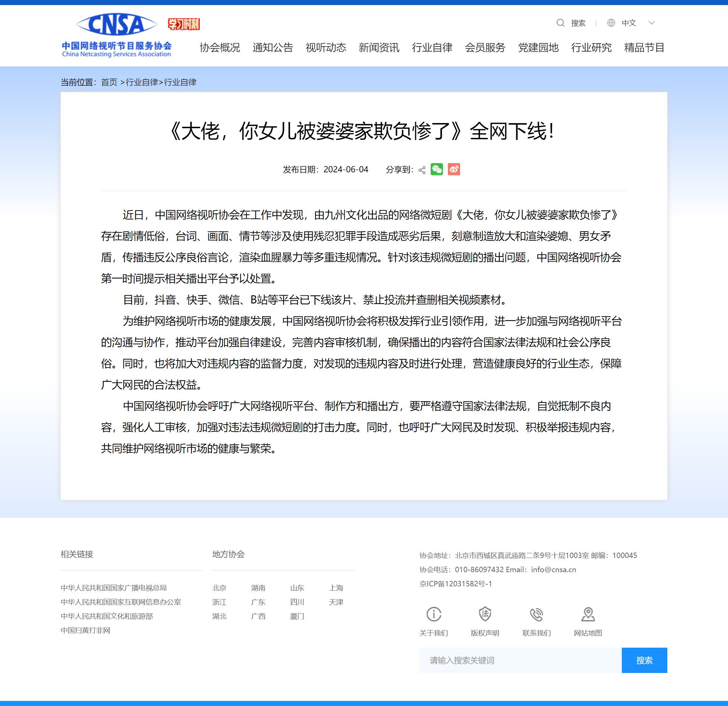728x706 pixels.
Task: Share article via WeChat icon
Action: click(437, 170)
